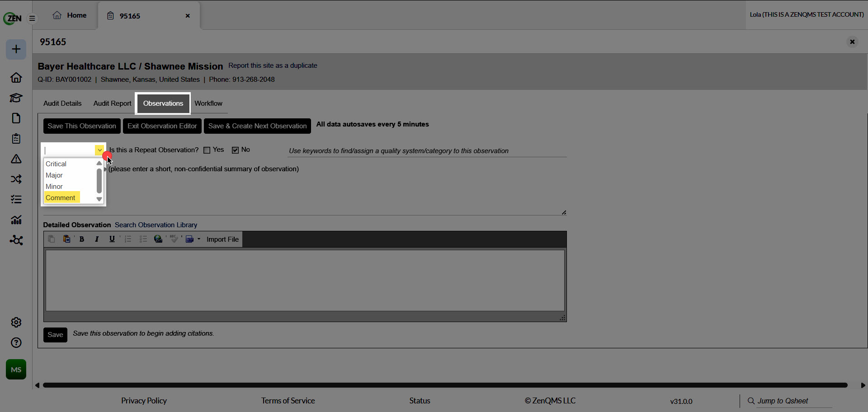This screenshot has height=412, width=868.
Task: Open the hyperlink manager globe icon
Action: tap(158, 239)
